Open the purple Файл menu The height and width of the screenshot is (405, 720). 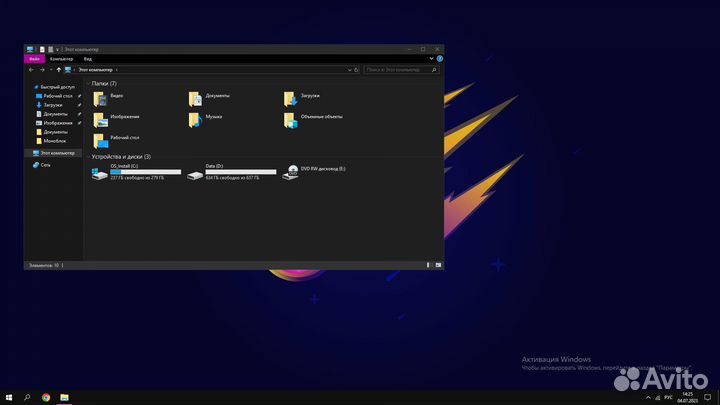click(34, 59)
